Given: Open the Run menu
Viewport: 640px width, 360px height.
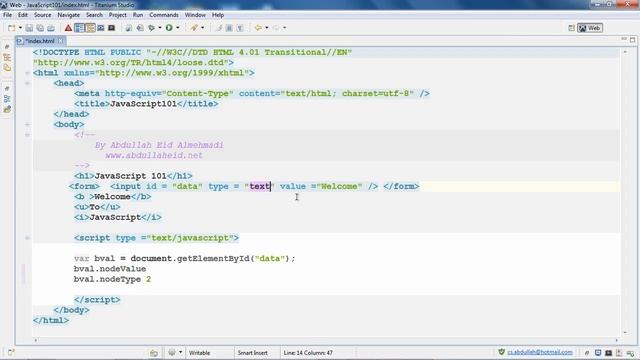Looking at the screenshot, I should coord(138,15).
